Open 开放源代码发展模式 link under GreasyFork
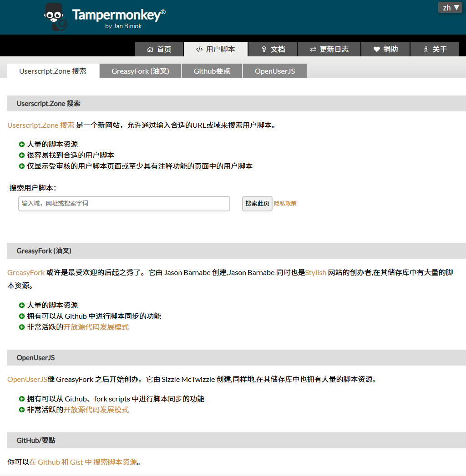The height and width of the screenshot is (476, 466). coord(96,327)
